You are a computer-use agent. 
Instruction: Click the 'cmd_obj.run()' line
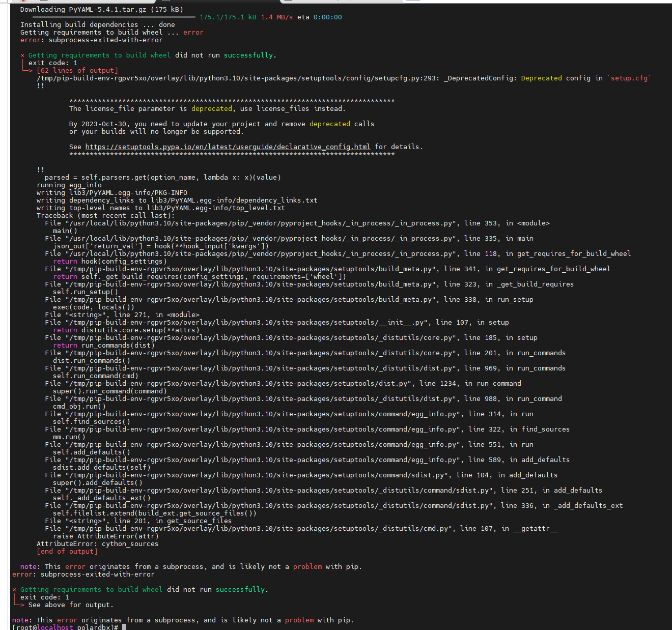pos(79,407)
